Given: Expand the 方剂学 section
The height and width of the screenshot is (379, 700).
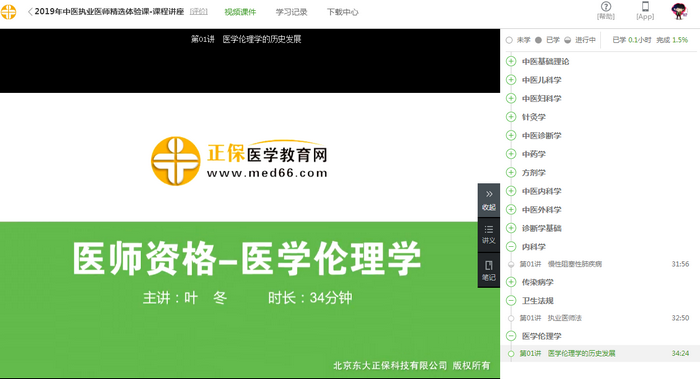Looking at the screenshot, I should click(511, 172).
